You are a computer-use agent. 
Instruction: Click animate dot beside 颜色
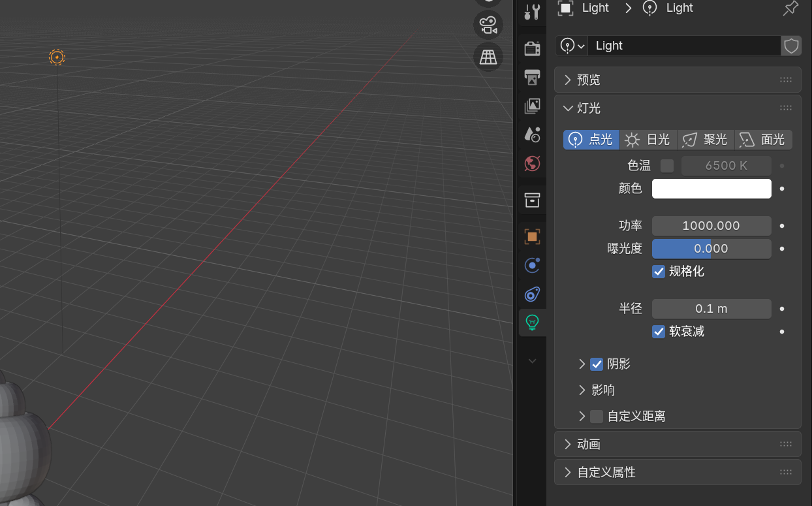click(782, 189)
